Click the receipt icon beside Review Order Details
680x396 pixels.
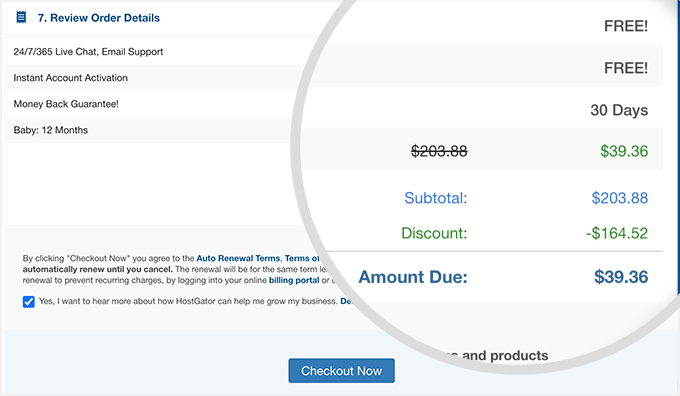pyautogui.click(x=21, y=17)
